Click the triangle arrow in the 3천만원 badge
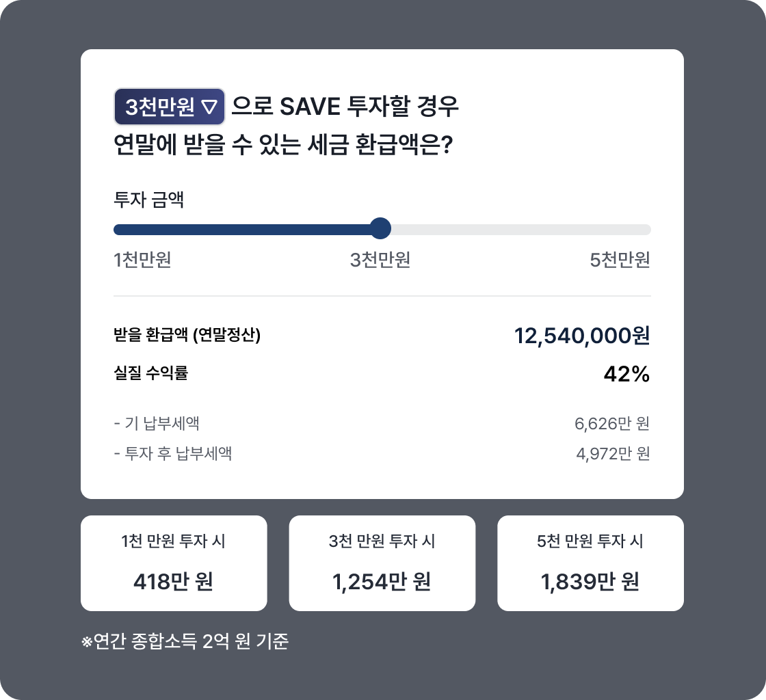Image resolution: width=766 pixels, height=700 pixels. pyautogui.click(x=209, y=107)
